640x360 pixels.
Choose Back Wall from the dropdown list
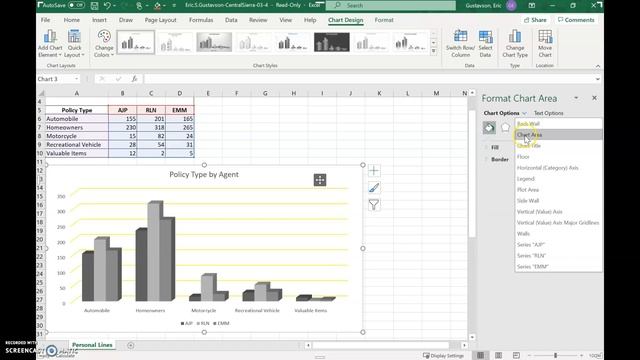[x=559, y=124]
